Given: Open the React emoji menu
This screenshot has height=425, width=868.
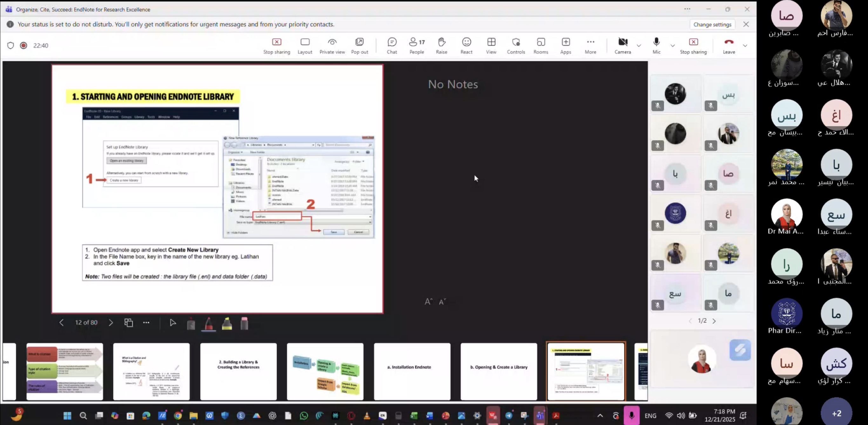Looking at the screenshot, I should point(466,45).
